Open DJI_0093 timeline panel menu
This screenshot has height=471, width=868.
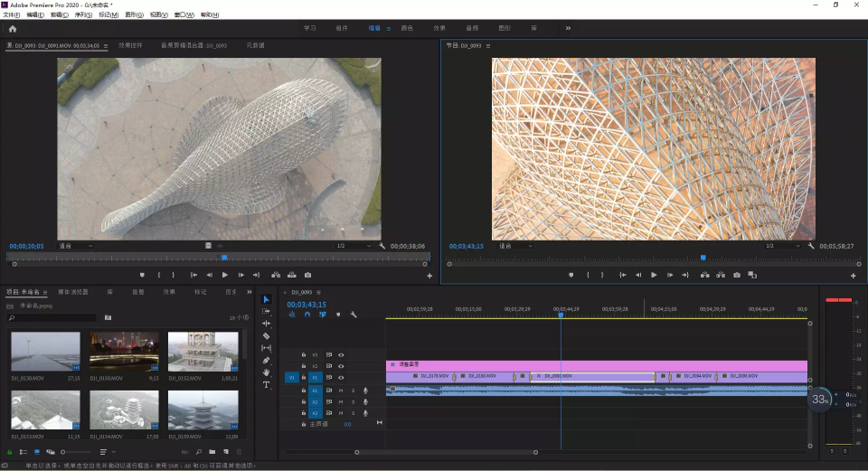pyautogui.click(x=319, y=292)
